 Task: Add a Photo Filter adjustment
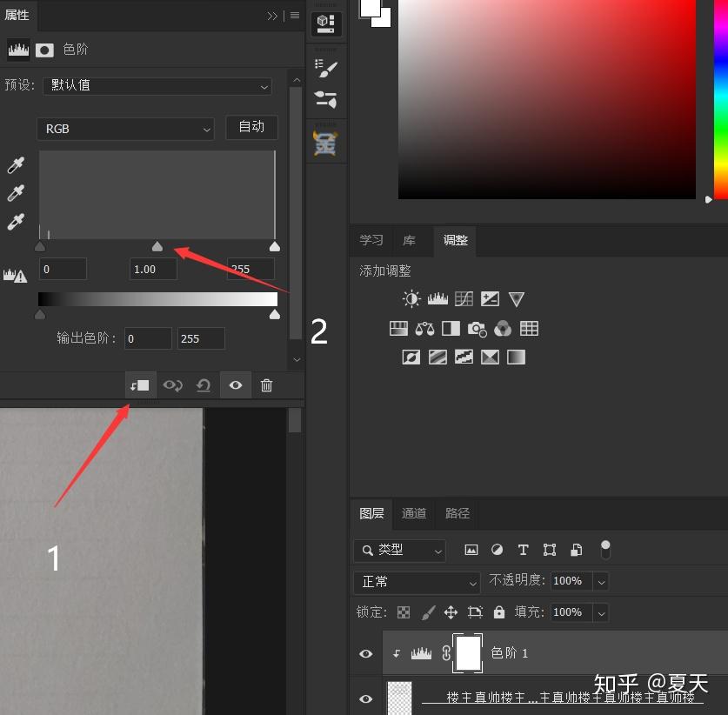477,329
